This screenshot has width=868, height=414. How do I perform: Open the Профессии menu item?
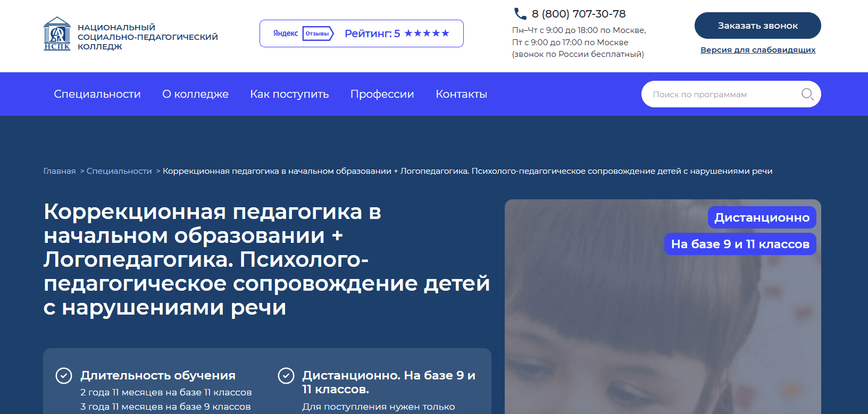[382, 94]
